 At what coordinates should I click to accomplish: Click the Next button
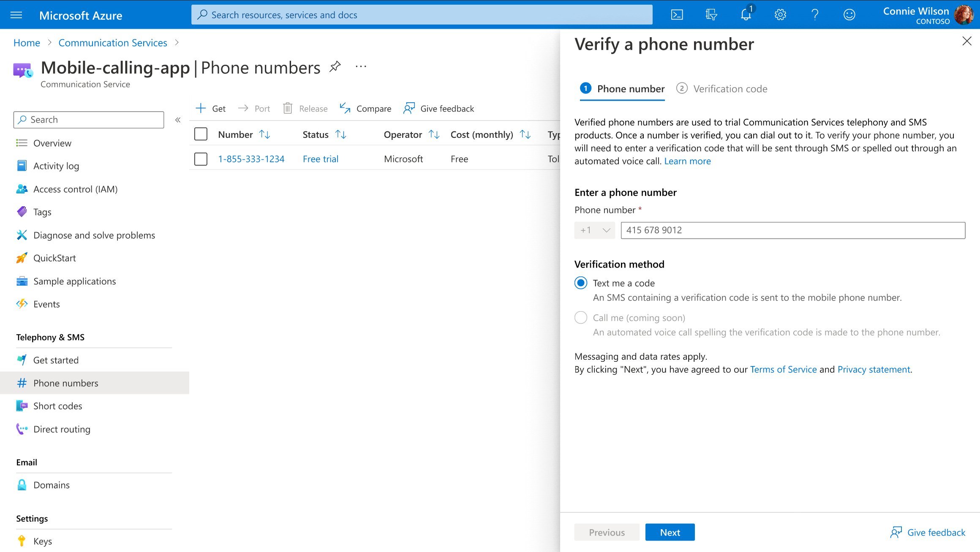tap(670, 532)
